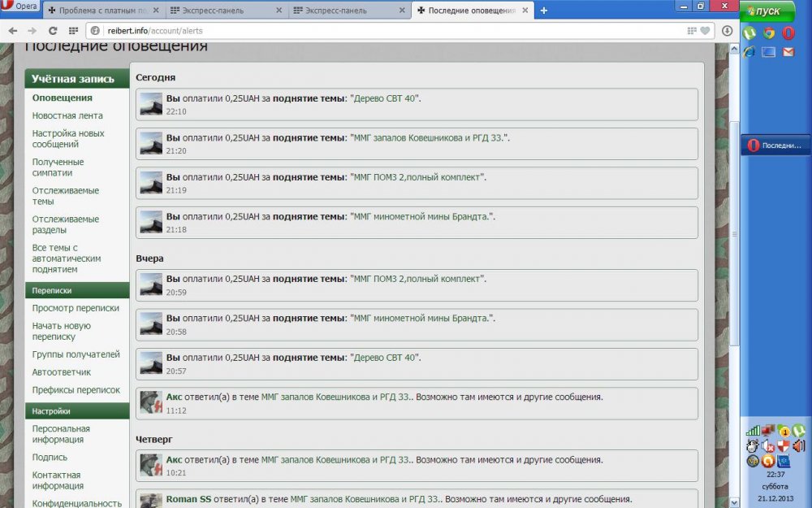Open Gmail quick launch icon
The height and width of the screenshot is (508, 812).
pos(788,52)
